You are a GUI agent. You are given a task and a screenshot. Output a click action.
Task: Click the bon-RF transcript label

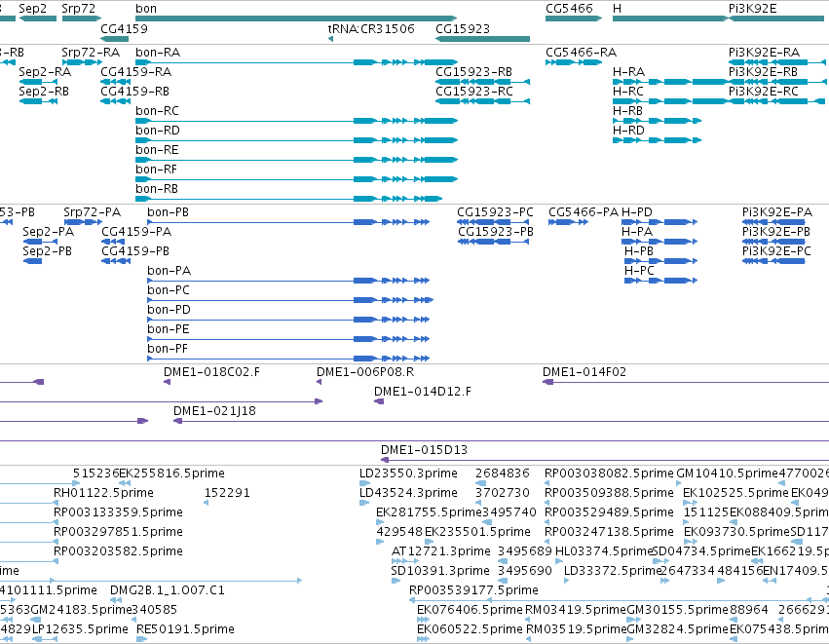(157, 170)
